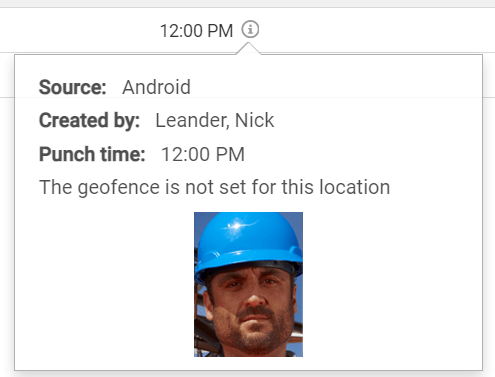Click the popup's pointer arrow under the info icon
This screenshot has height=377, width=495.
click(248, 49)
